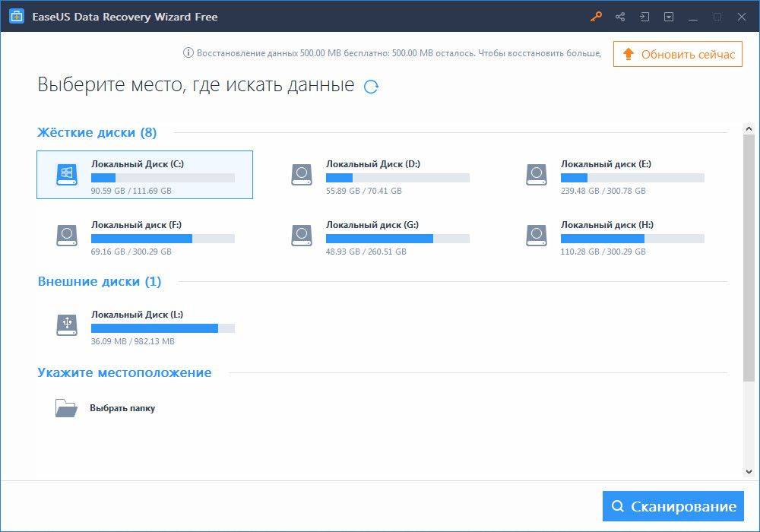The image size is (760, 532).
Task: Close the EaseUS window
Action: coord(742,17)
